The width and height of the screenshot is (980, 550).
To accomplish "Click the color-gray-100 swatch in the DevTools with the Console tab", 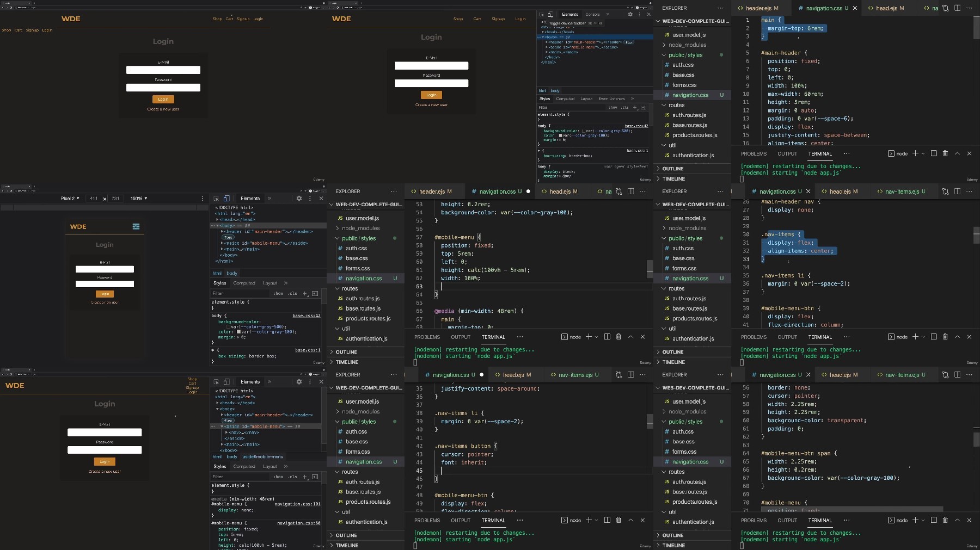I will [x=561, y=135].
